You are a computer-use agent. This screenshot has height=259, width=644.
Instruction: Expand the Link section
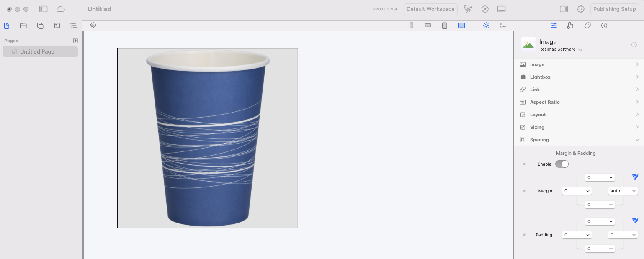pyautogui.click(x=579, y=90)
